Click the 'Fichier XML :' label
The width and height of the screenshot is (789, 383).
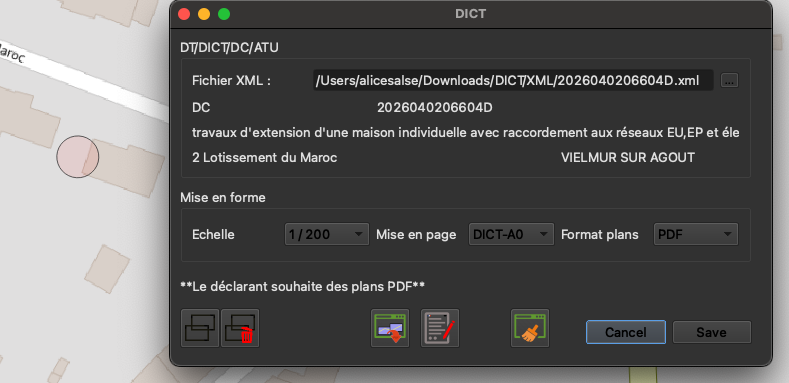[231, 81]
